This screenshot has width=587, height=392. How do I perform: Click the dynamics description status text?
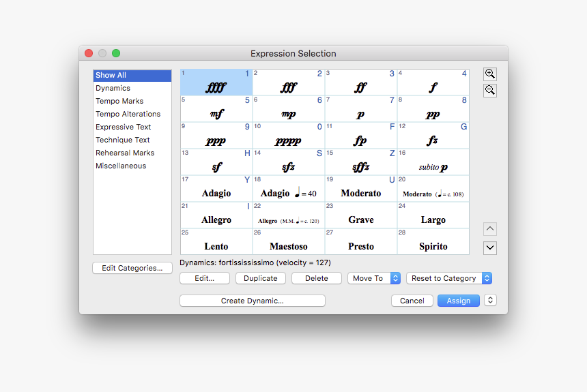255,262
